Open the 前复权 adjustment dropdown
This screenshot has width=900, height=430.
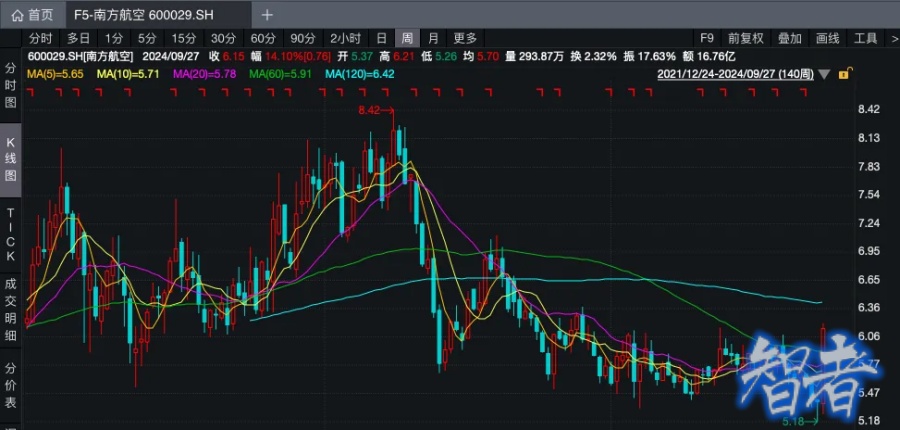coord(746,38)
